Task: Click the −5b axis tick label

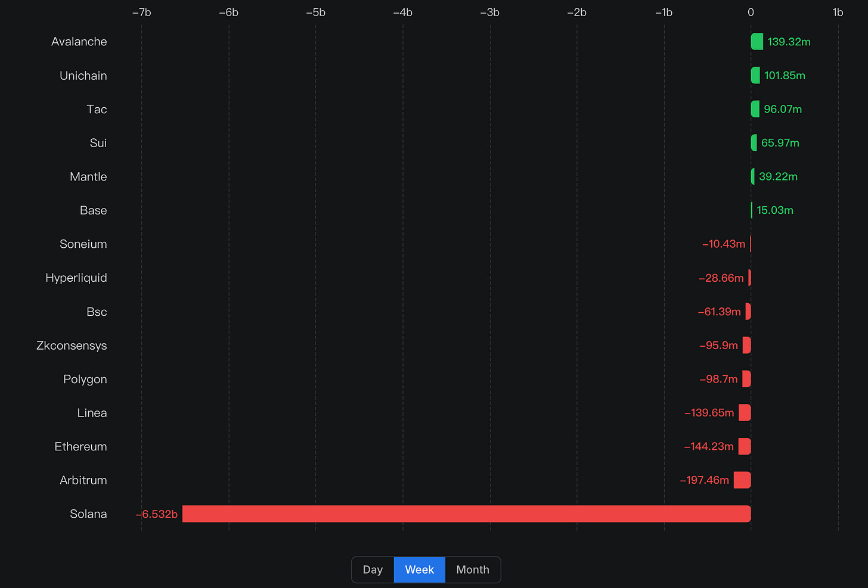Action: pos(316,13)
